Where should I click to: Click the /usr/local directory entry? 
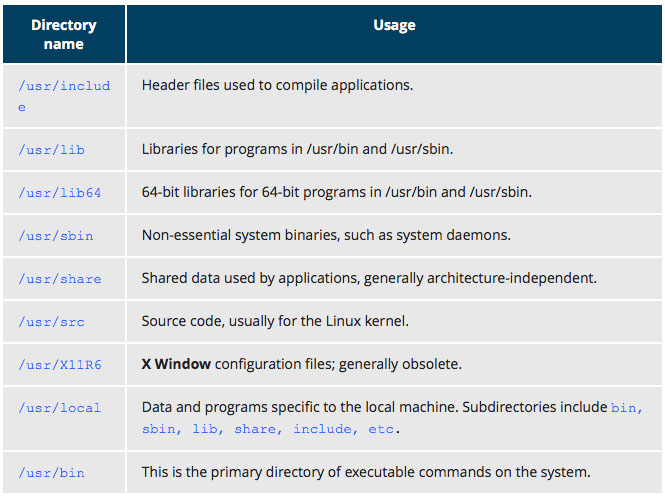59,408
